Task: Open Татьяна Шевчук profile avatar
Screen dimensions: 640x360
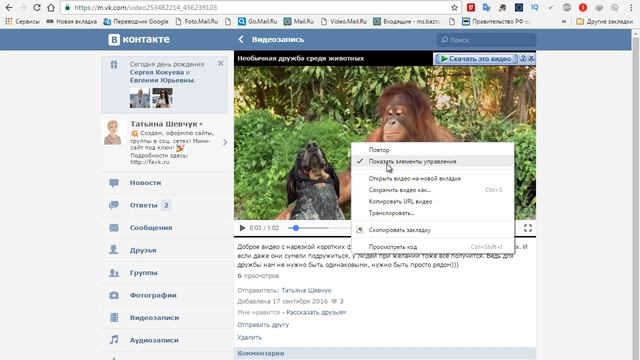Action: click(x=113, y=132)
